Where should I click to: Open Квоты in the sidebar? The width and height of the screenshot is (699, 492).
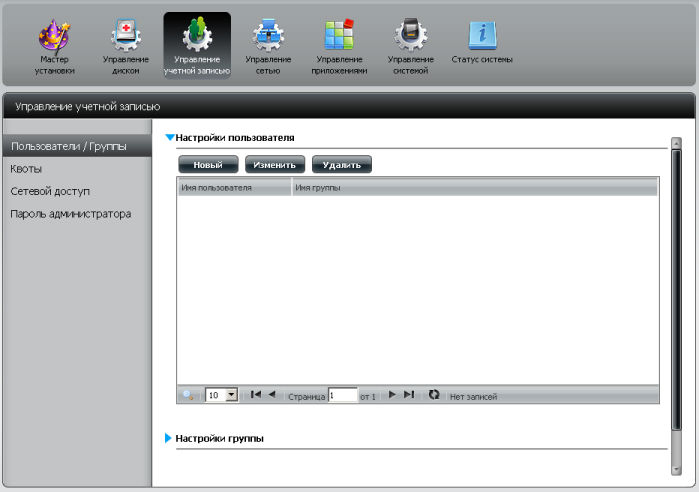(x=26, y=169)
